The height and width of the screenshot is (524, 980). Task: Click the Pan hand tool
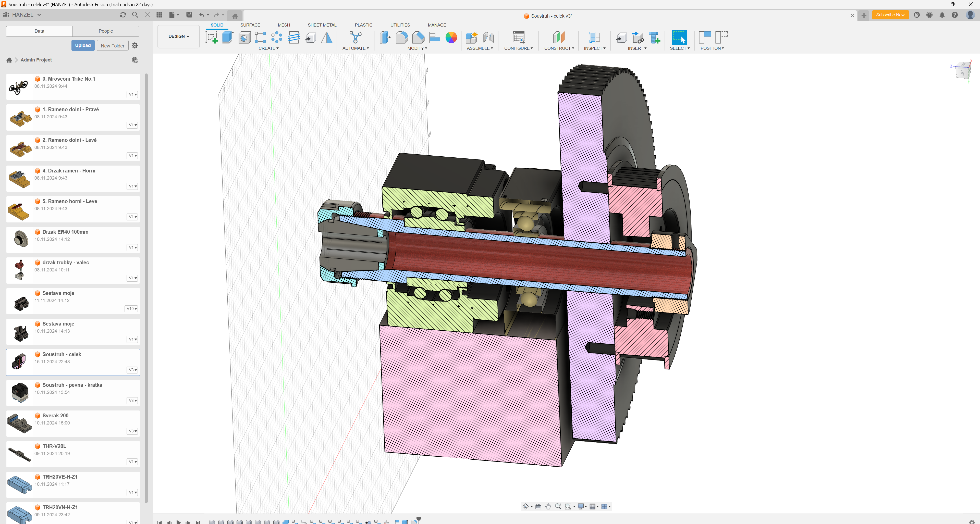548,506
